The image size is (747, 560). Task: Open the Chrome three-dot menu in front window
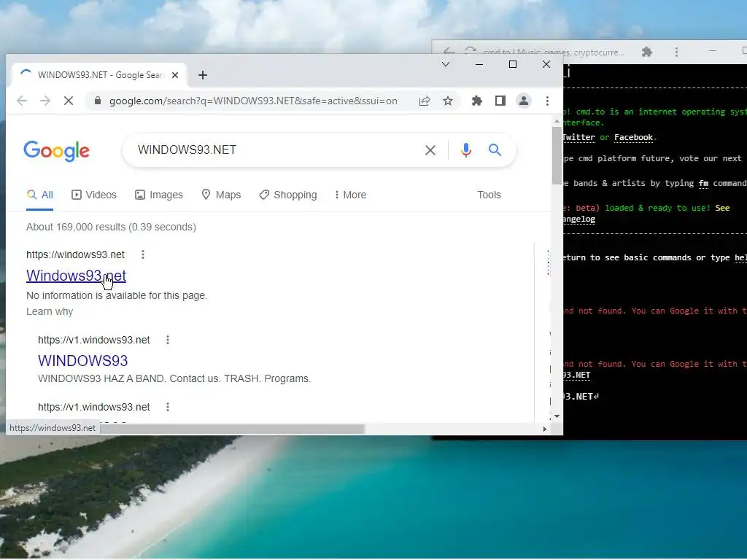(547, 101)
